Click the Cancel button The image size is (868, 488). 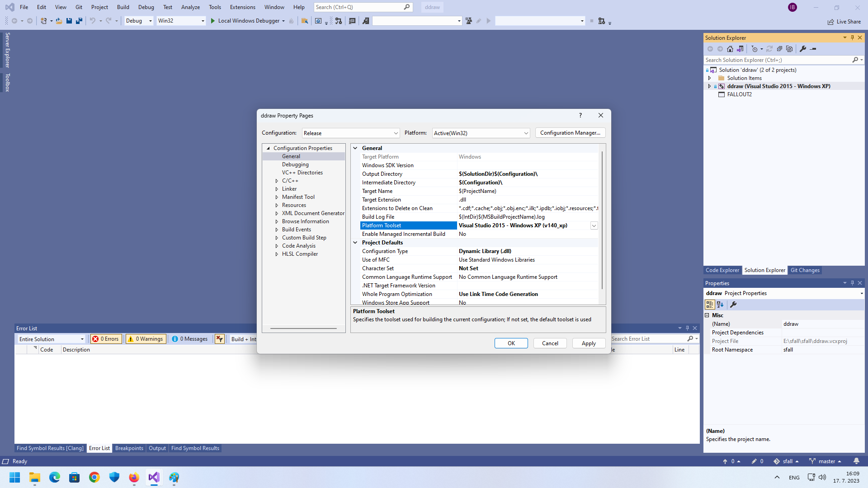(550, 343)
